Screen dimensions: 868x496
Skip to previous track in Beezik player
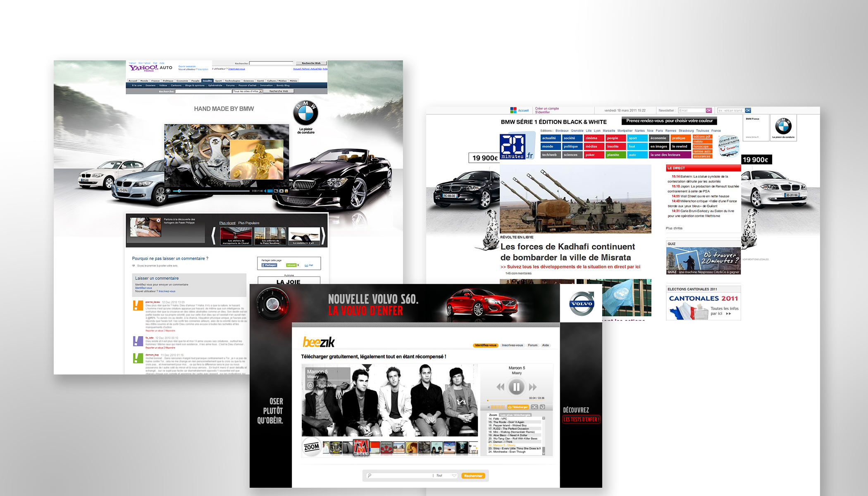point(501,387)
